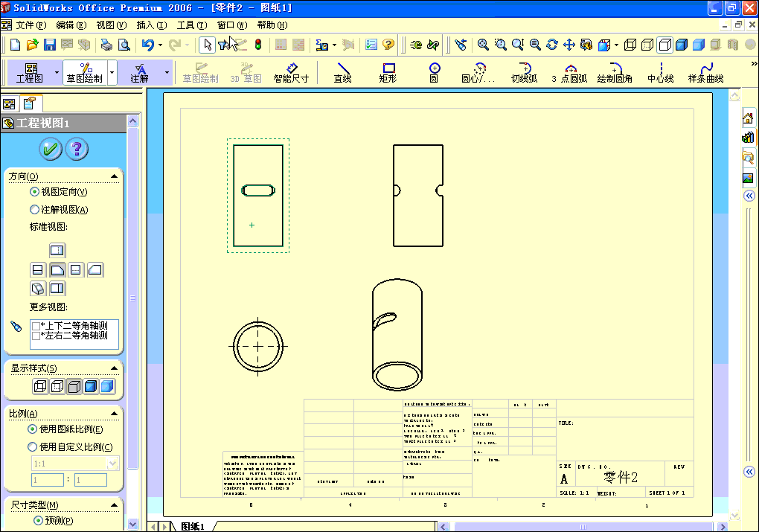Select the Centerline tool
This screenshot has height=532, width=759.
pyautogui.click(x=661, y=73)
